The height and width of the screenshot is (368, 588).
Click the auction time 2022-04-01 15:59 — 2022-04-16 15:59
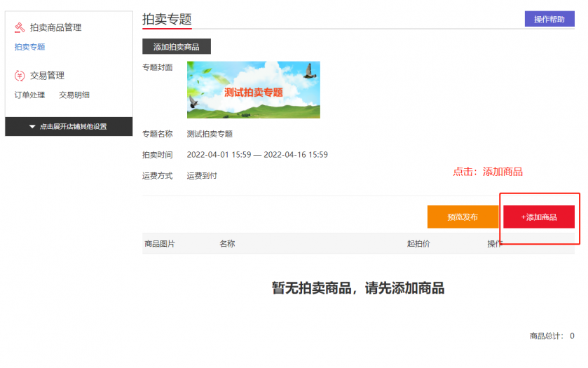[x=257, y=154]
